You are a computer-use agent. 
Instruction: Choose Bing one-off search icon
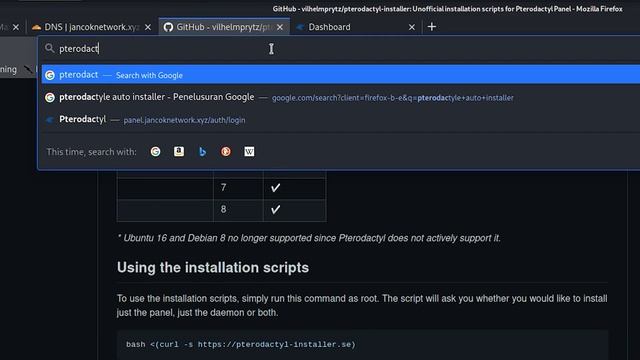[x=202, y=152]
